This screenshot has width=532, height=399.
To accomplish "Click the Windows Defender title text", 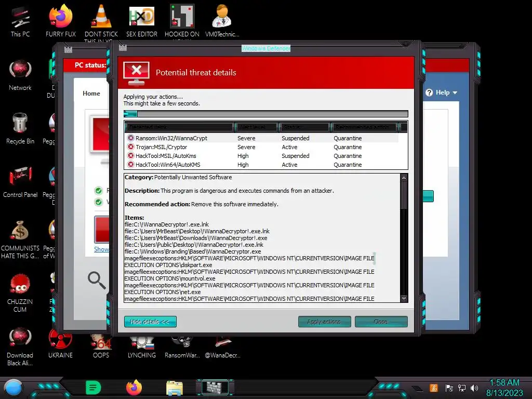I will pos(266,48).
